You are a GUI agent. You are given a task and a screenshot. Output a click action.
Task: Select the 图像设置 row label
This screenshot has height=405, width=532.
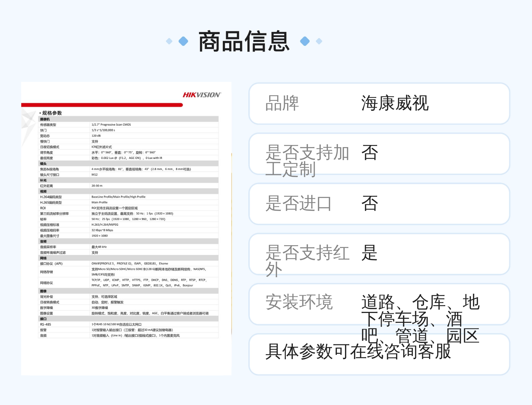coord(47,313)
